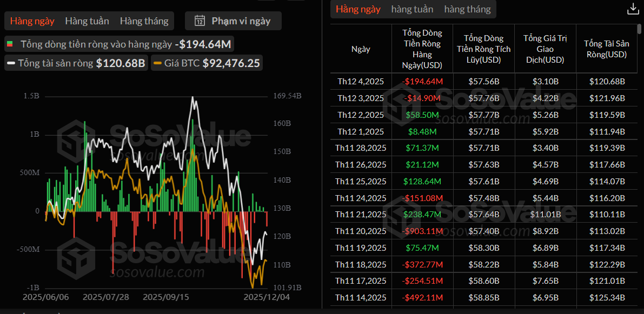This screenshot has height=314, width=644.
Task: Switch the table to hàng tuần view
Action: click(412, 9)
